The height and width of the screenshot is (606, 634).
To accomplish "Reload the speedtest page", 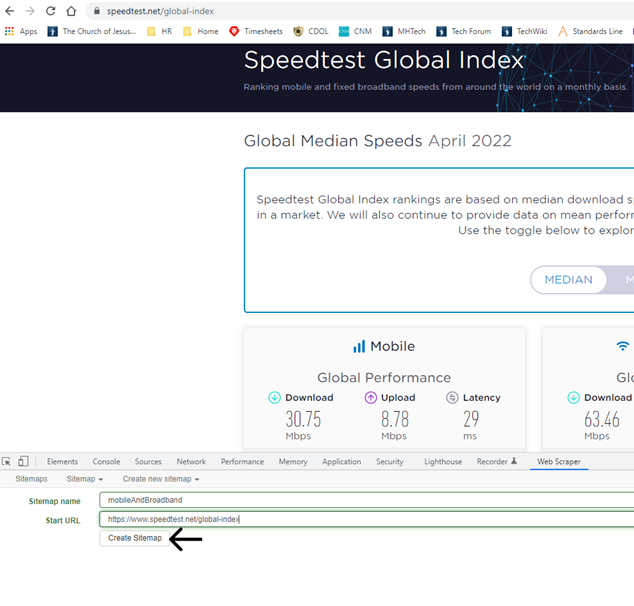I will click(x=51, y=11).
